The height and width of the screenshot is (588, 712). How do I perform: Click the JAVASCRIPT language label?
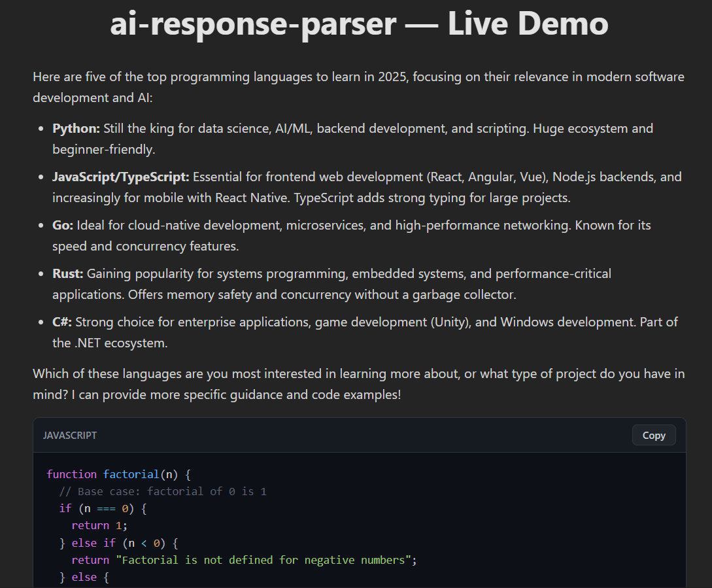(70, 436)
